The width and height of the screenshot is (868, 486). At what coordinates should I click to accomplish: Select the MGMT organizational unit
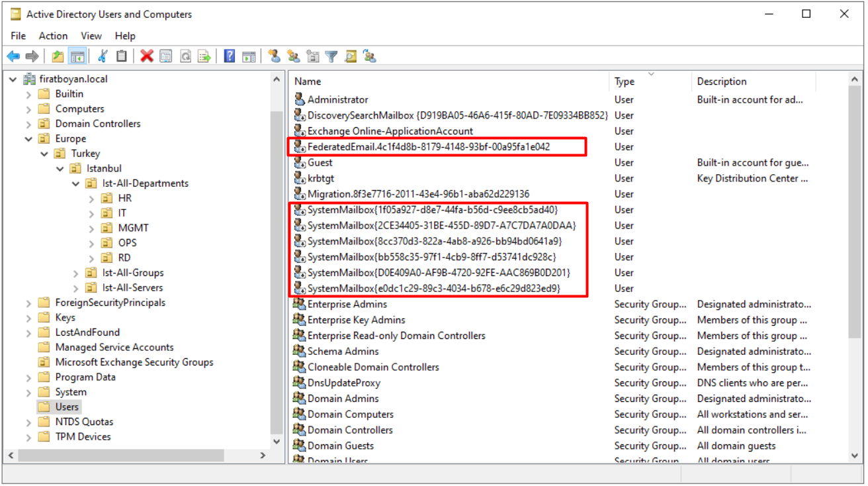click(133, 228)
